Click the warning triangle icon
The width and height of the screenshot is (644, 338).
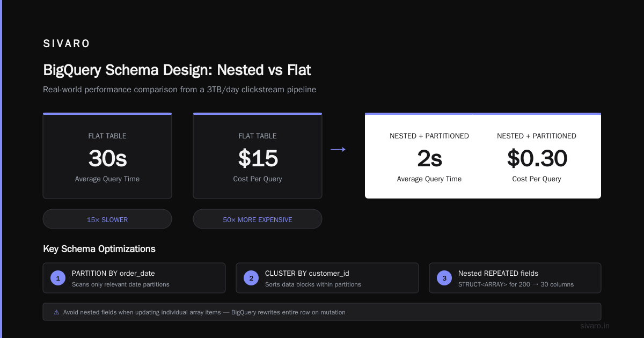pyautogui.click(x=56, y=312)
